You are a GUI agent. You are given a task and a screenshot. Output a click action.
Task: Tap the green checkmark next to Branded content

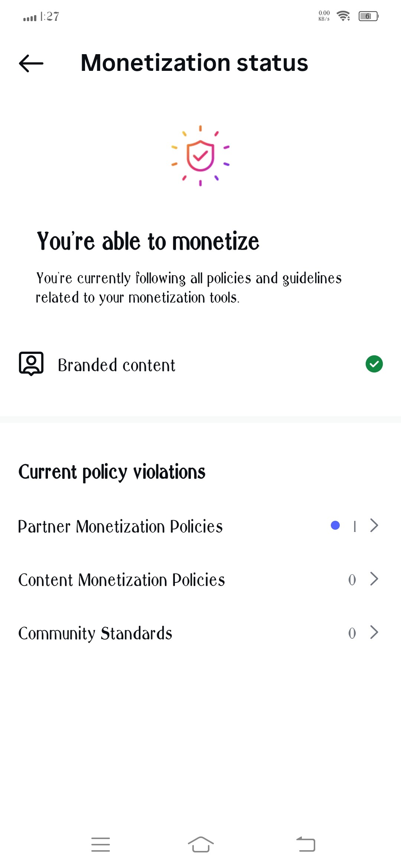click(x=374, y=364)
